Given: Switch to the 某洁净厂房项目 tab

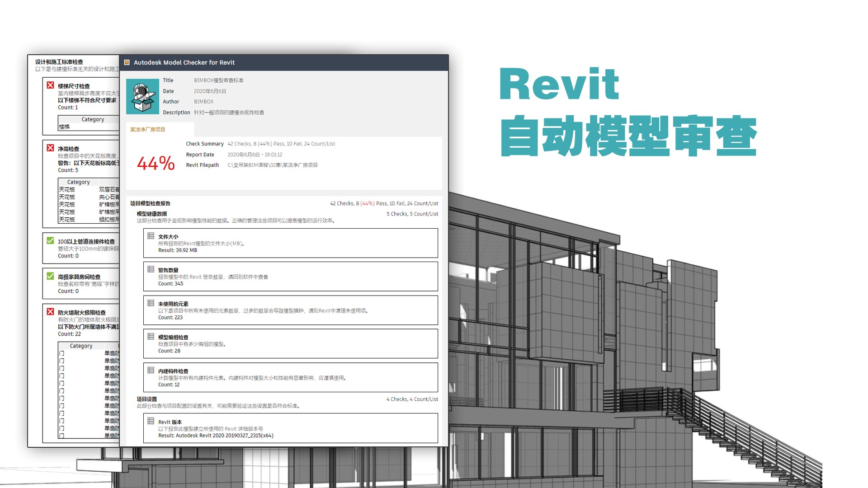Looking at the screenshot, I should [x=148, y=129].
